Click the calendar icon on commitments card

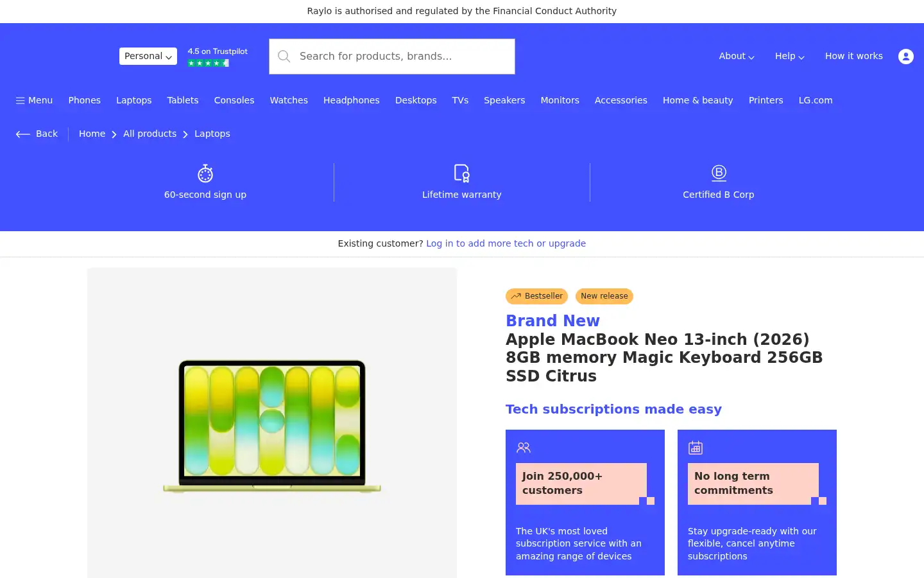tap(696, 448)
